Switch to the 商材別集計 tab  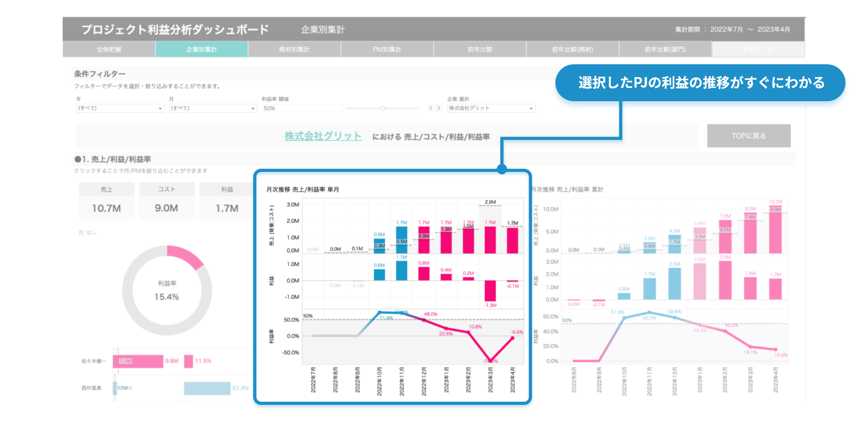[295, 49]
